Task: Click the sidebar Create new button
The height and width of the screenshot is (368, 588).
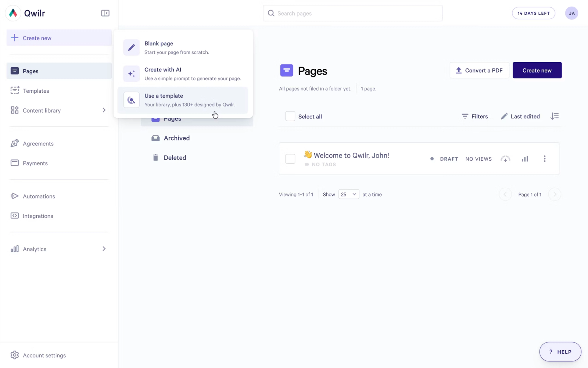Action: 59,38
